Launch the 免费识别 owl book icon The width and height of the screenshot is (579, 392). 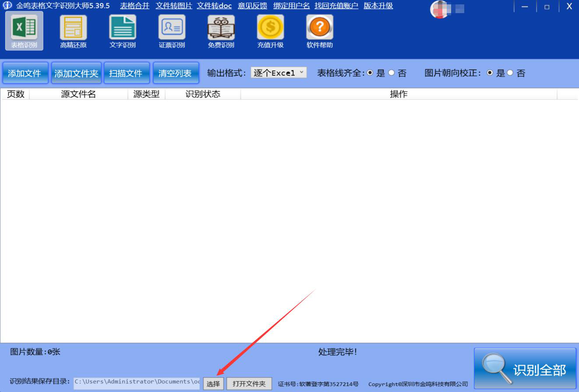(221, 31)
